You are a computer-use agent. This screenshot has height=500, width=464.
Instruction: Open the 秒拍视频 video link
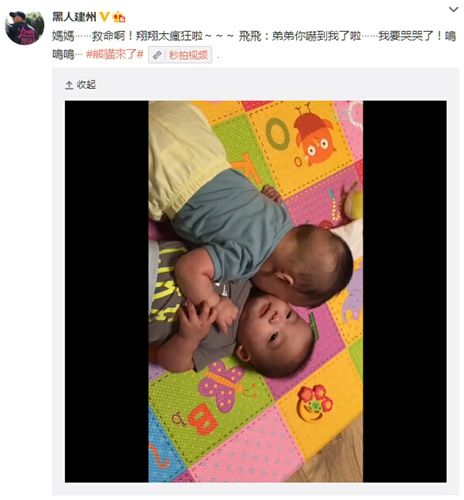pyautogui.click(x=189, y=55)
